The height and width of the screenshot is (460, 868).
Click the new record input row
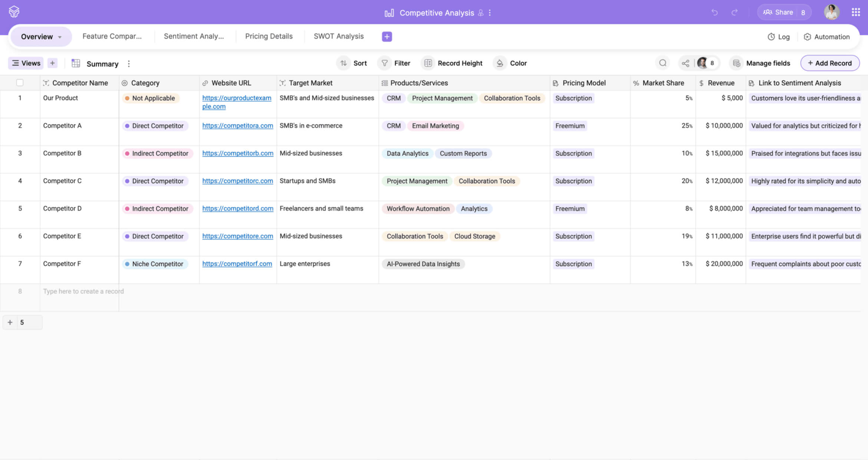[83, 291]
